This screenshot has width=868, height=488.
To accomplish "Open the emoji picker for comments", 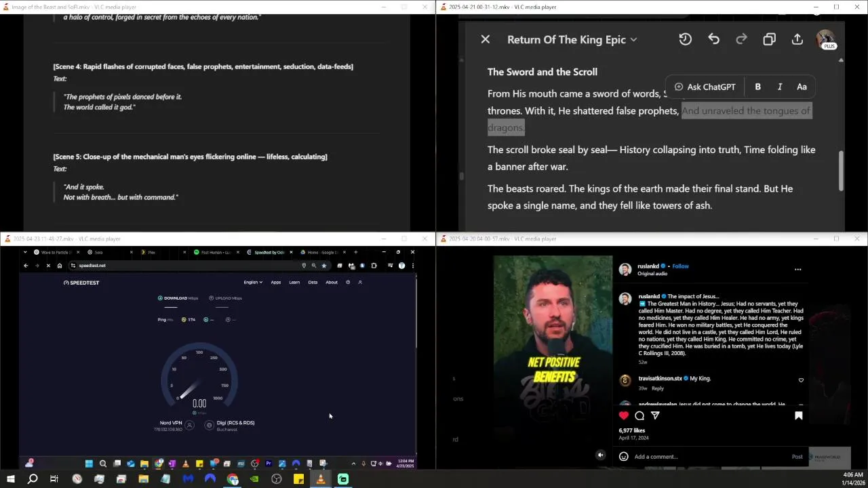I will click(x=623, y=456).
